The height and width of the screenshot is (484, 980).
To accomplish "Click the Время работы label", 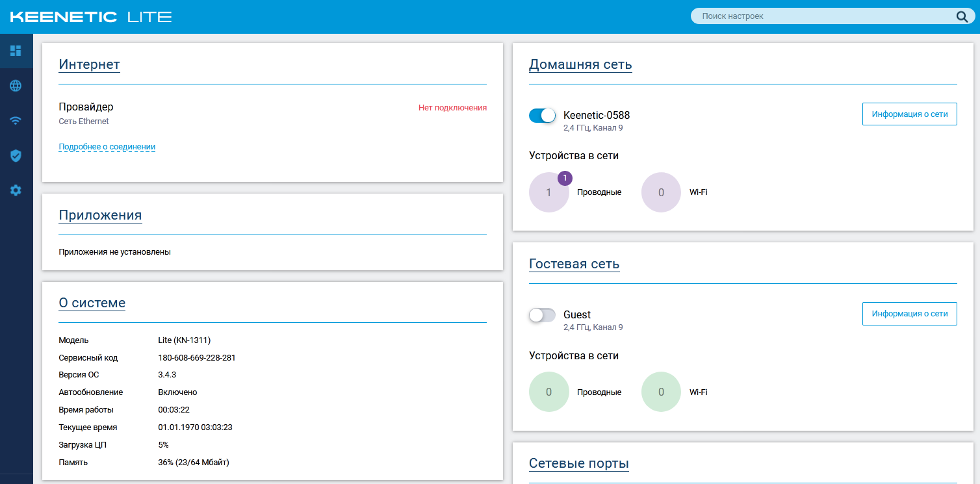I will pyautogui.click(x=86, y=410).
